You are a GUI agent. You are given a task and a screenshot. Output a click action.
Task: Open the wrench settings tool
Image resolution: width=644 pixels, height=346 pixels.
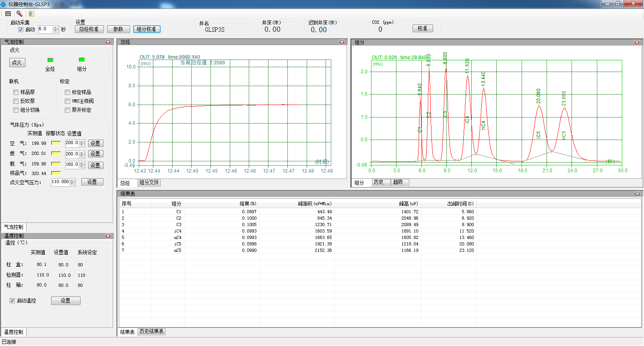click(x=19, y=14)
